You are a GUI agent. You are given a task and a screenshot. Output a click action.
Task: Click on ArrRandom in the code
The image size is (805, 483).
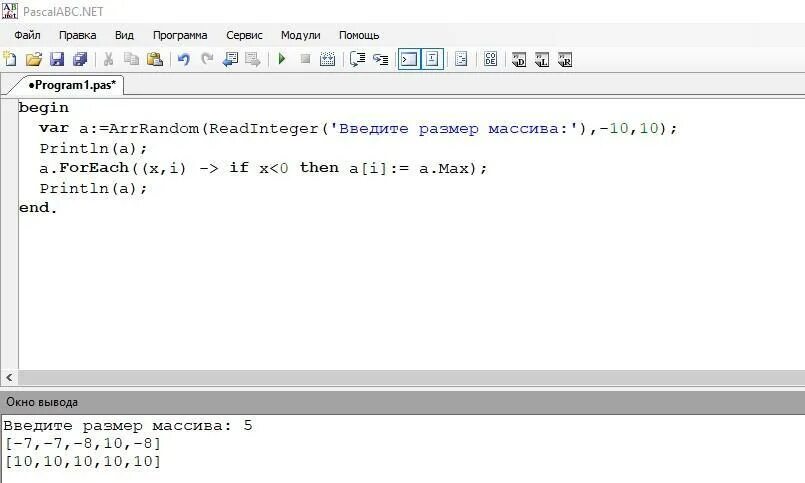point(154,128)
